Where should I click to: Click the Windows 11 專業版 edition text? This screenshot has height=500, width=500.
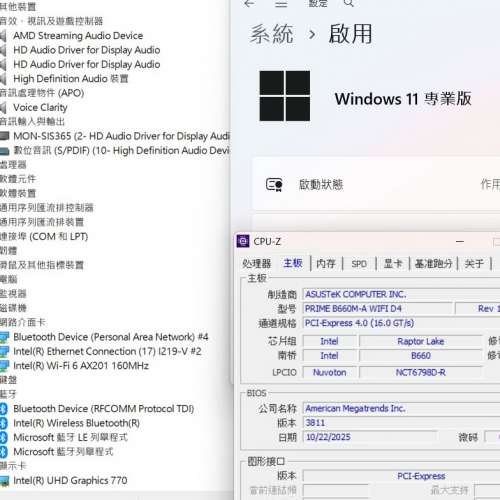tap(403, 99)
